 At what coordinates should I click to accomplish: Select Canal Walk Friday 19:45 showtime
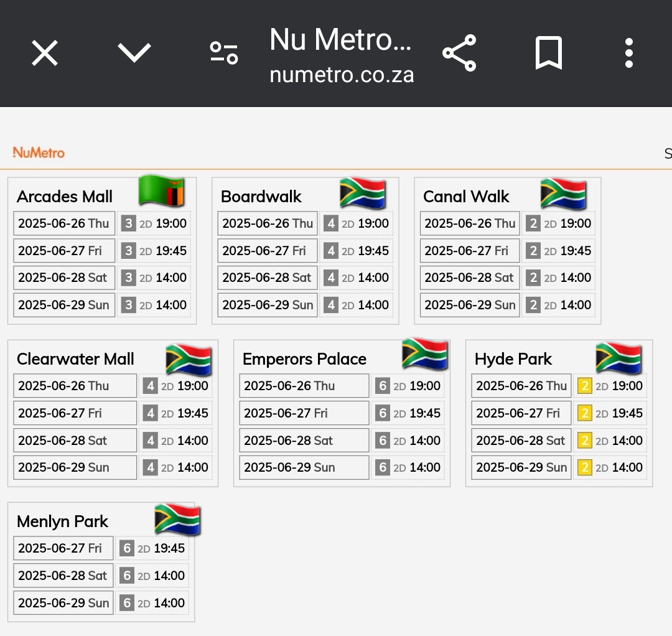point(558,251)
